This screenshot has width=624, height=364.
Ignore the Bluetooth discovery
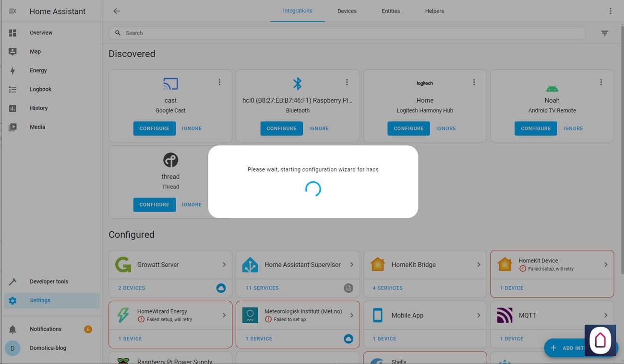(319, 129)
